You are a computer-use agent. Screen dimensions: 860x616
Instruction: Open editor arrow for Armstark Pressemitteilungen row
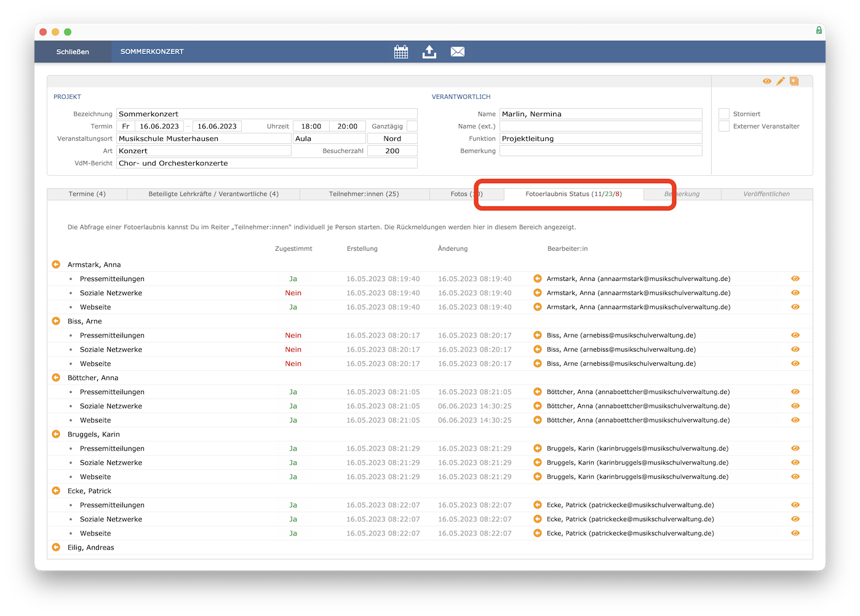coord(538,278)
